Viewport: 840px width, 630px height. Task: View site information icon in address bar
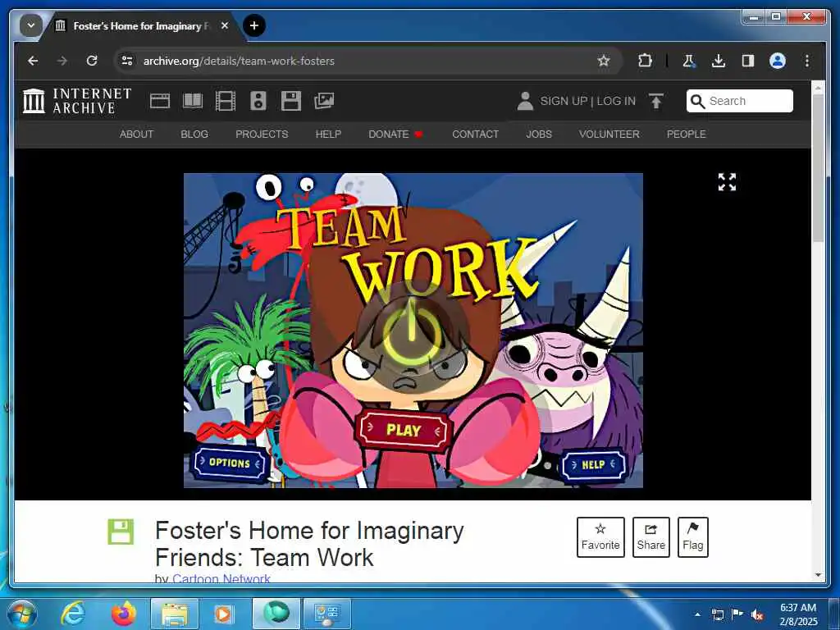(127, 61)
